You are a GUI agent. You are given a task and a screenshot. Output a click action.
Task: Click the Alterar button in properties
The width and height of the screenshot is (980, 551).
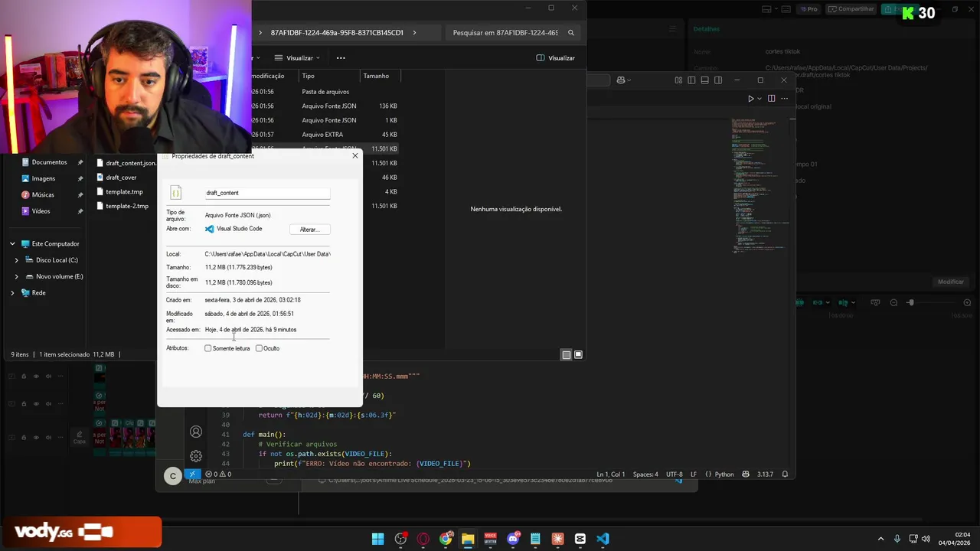click(x=309, y=230)
